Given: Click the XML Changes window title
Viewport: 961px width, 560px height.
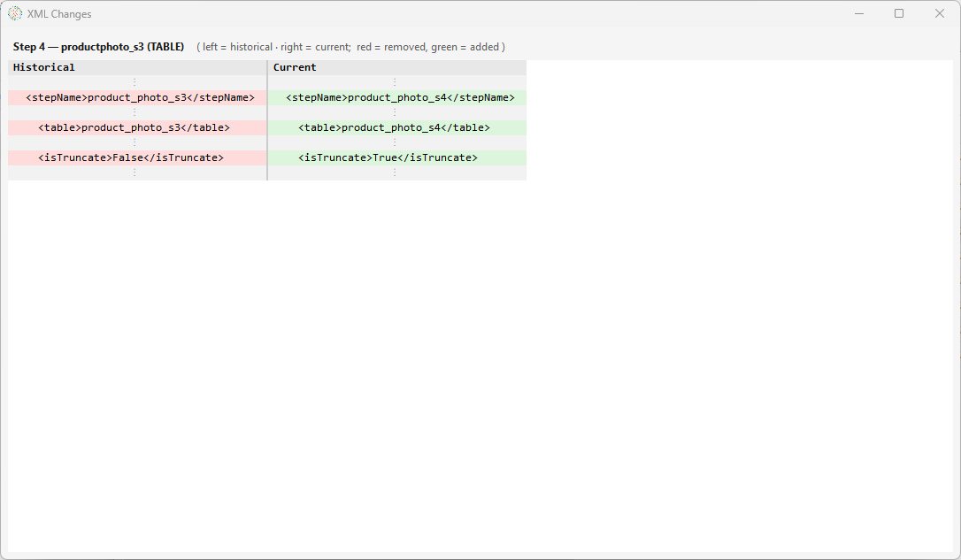Looking at the screenshot, I should pos(59,14).
